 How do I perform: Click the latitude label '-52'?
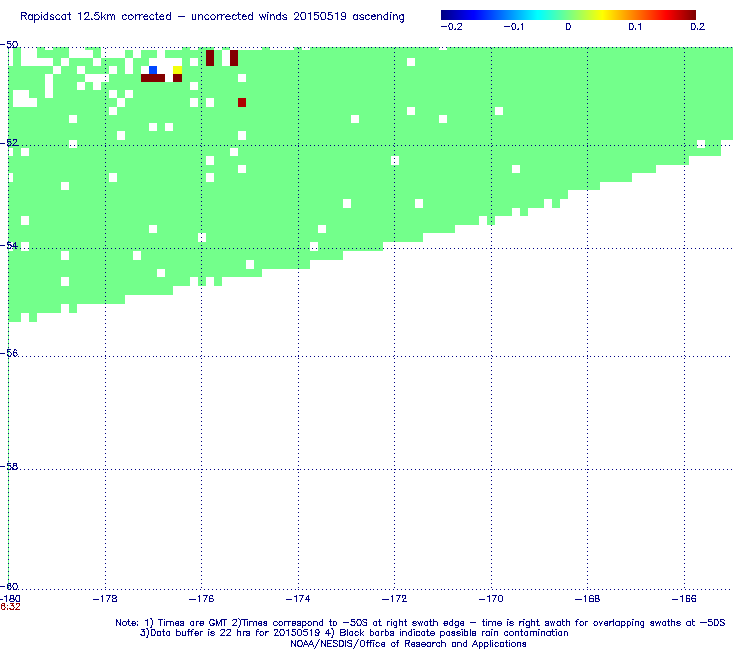coord(9,143)
